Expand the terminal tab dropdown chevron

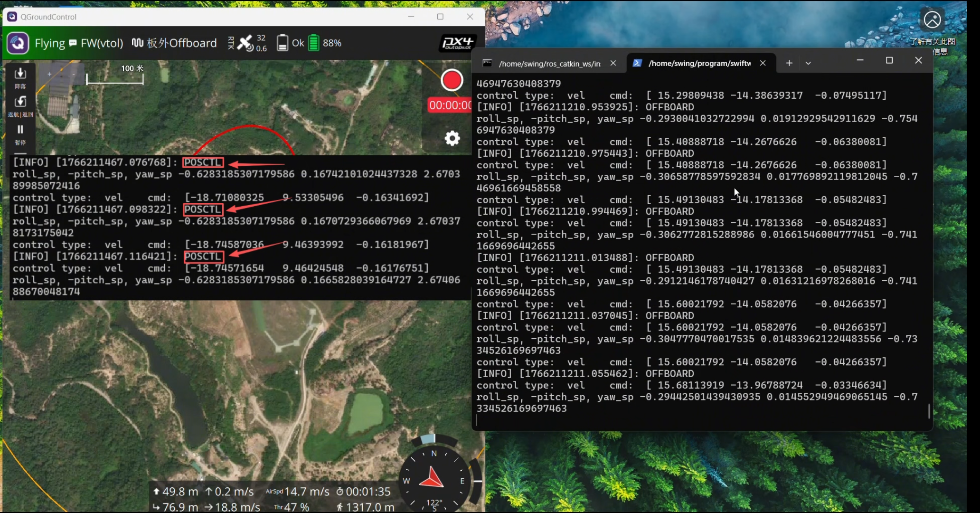[808, 63]
